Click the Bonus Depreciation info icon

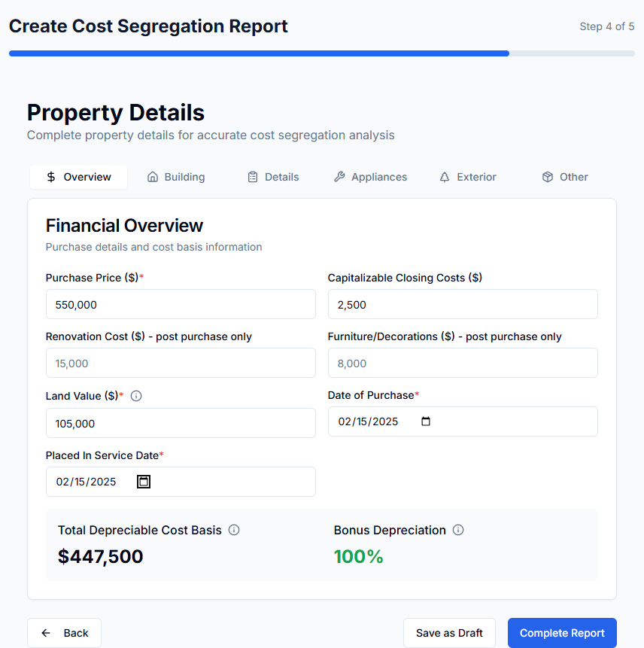pos(458,530)
